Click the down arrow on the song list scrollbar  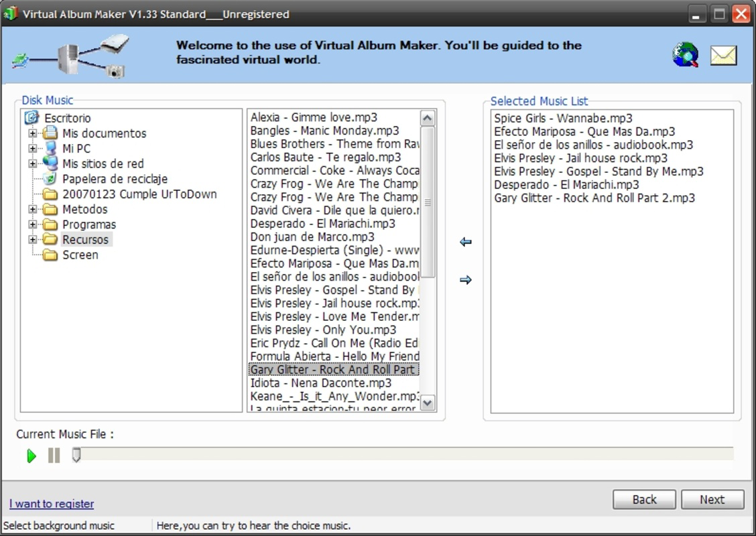pos(427,403)
